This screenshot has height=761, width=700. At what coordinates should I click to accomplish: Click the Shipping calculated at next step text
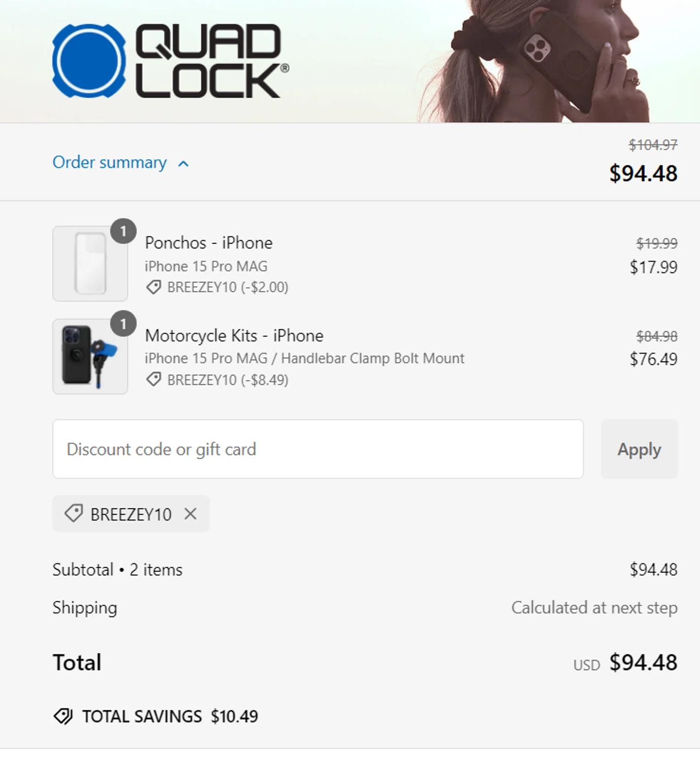click(x=594, y=608)
